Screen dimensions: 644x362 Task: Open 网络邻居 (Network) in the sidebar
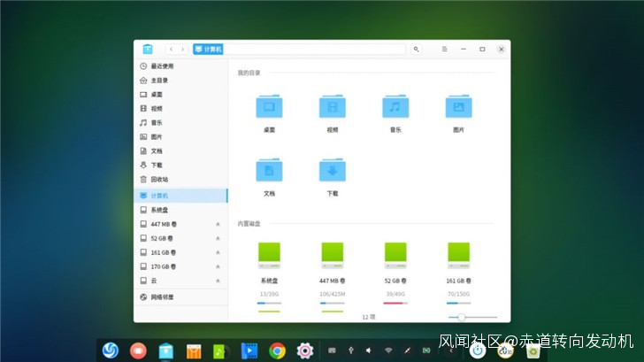[162, 297]
